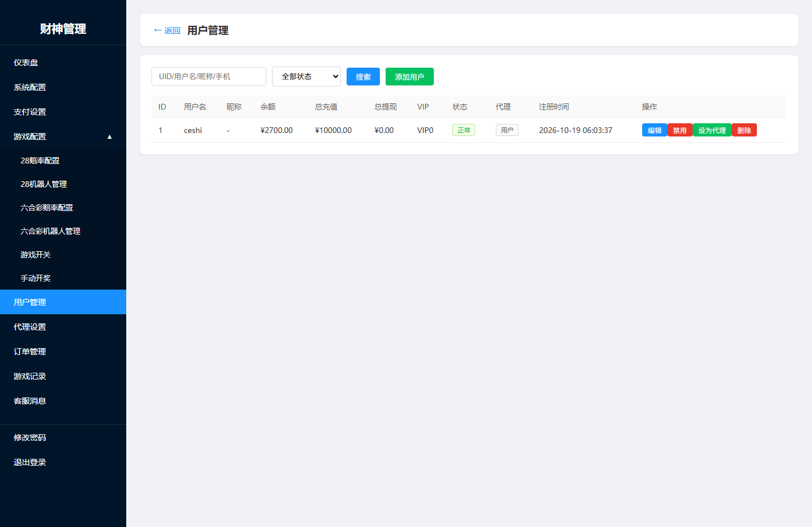Click the 余额 column header
The image size is (812, 527).
pyautogui.click(x=268, y=107)
